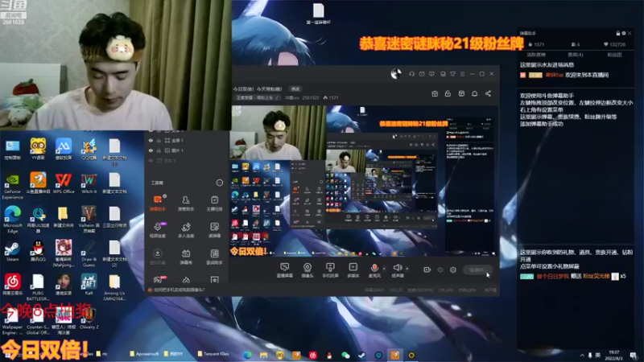644x362 pixels.
Task: Add a 多媒体 media source
Action: 353,270
